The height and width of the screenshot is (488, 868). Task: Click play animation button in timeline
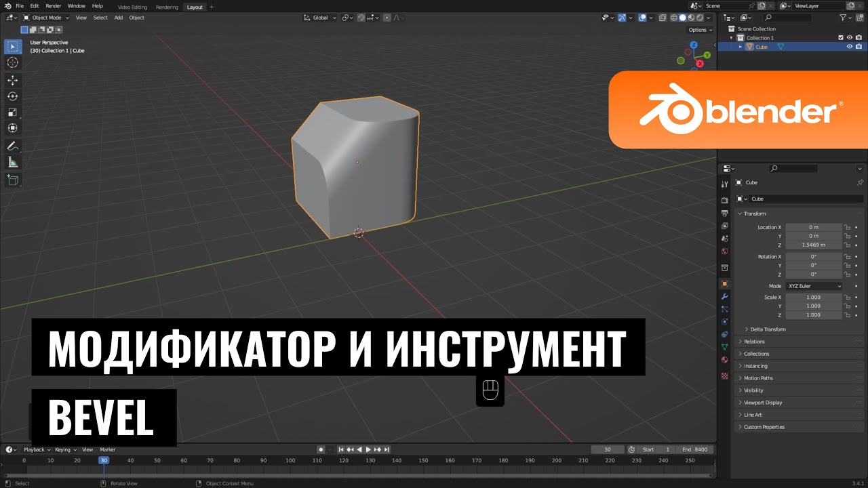click(368, 449)
